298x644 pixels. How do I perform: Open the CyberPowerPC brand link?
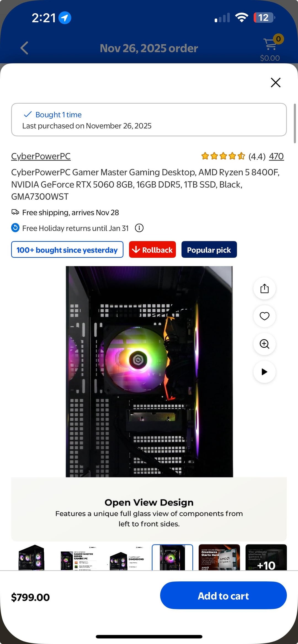click(41, 156)
